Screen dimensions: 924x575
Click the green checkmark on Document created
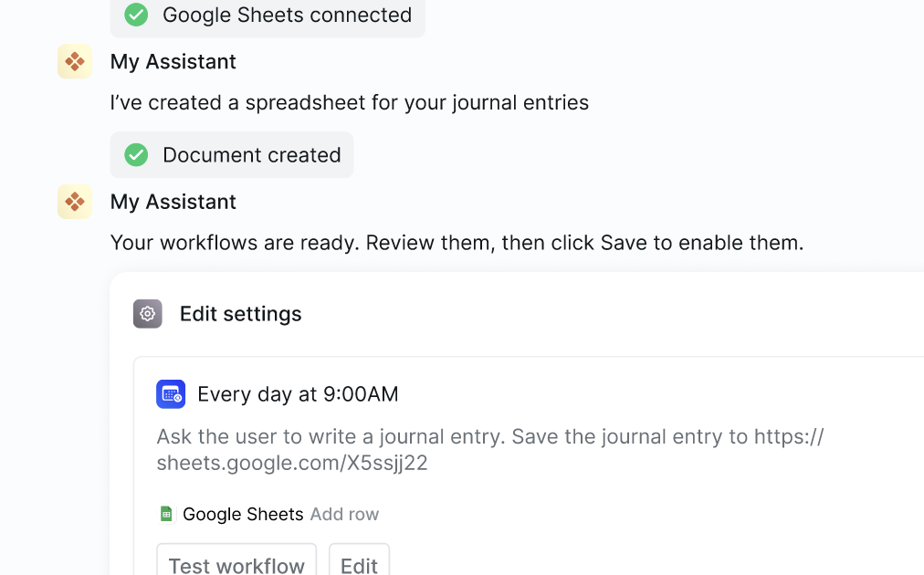coord(136,154)
